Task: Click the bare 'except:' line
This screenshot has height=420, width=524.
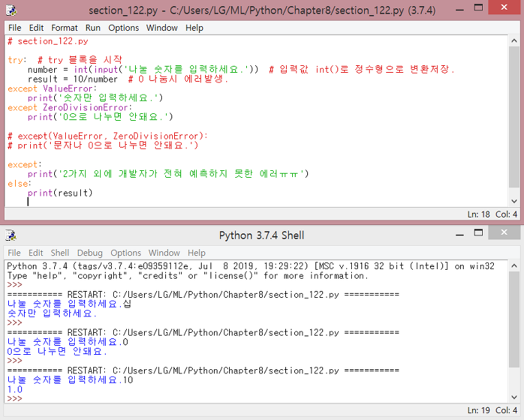Action: click(25, 165)
